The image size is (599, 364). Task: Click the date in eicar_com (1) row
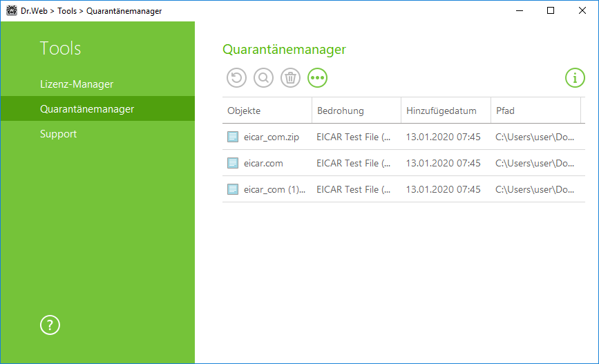pos(443,189)
